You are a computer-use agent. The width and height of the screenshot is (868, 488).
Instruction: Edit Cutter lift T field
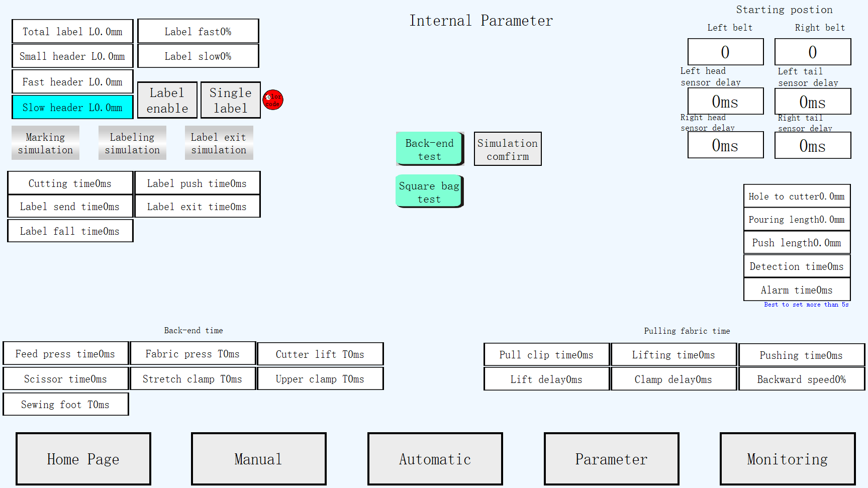coord(320,354)
